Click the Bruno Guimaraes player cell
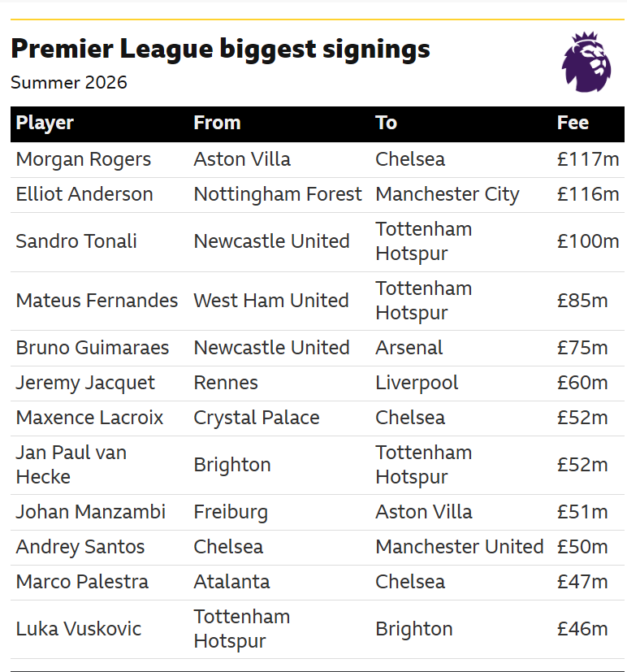This screenshot has height=672, width=627. tap(93, 348)
